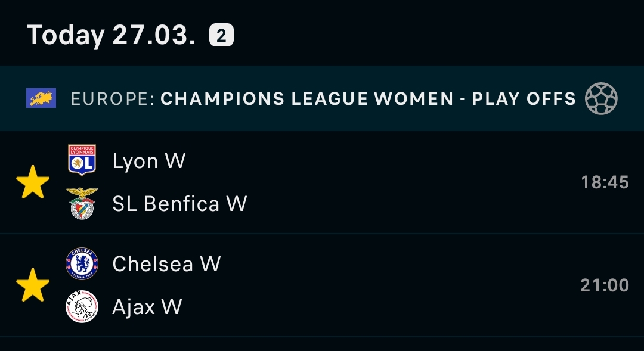Select the SL Benfica W team name
The image size is (644, 351).
180,204
